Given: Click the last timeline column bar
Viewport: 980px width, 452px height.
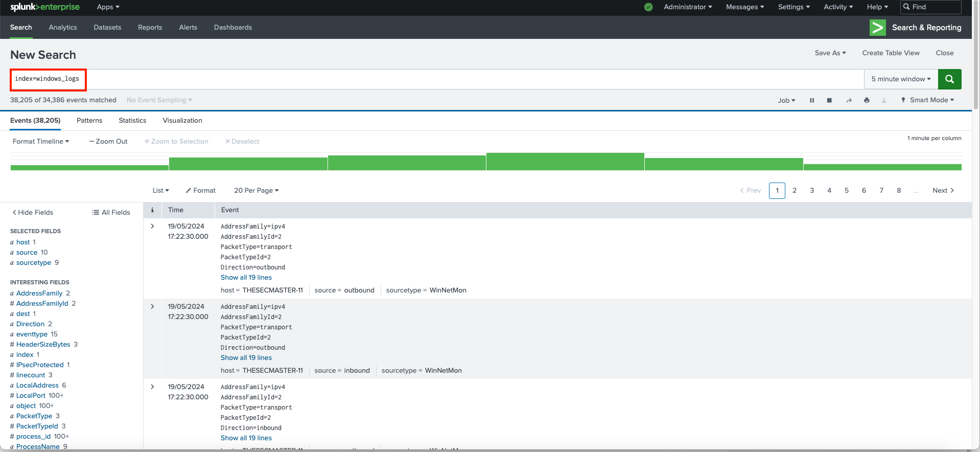Looking at the screenshot, I should [882, 167].
